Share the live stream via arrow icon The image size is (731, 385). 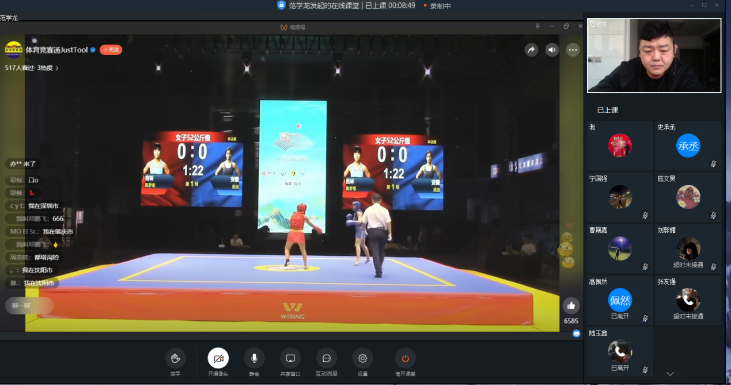531,50
